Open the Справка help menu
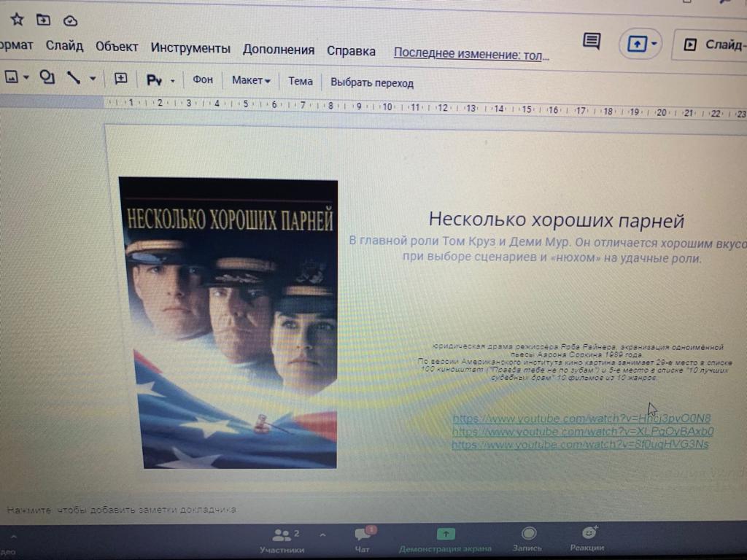 (x=351, y=51)
